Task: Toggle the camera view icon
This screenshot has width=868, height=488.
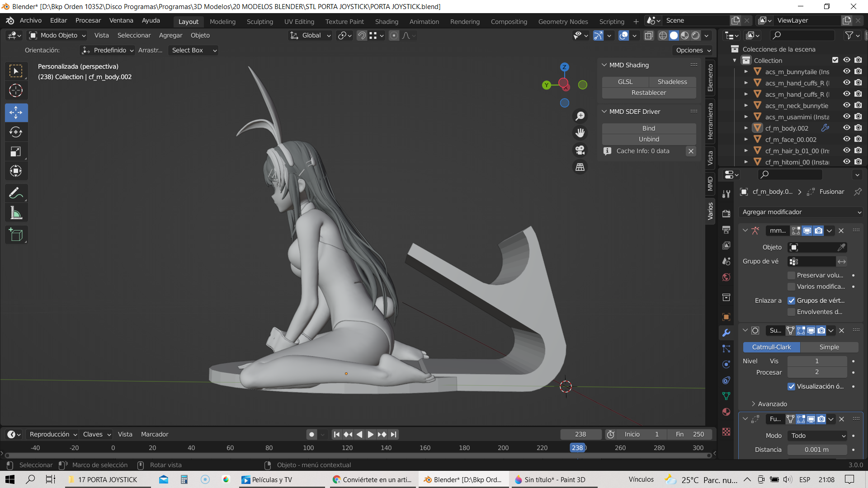Action: [x=580, y=150]
